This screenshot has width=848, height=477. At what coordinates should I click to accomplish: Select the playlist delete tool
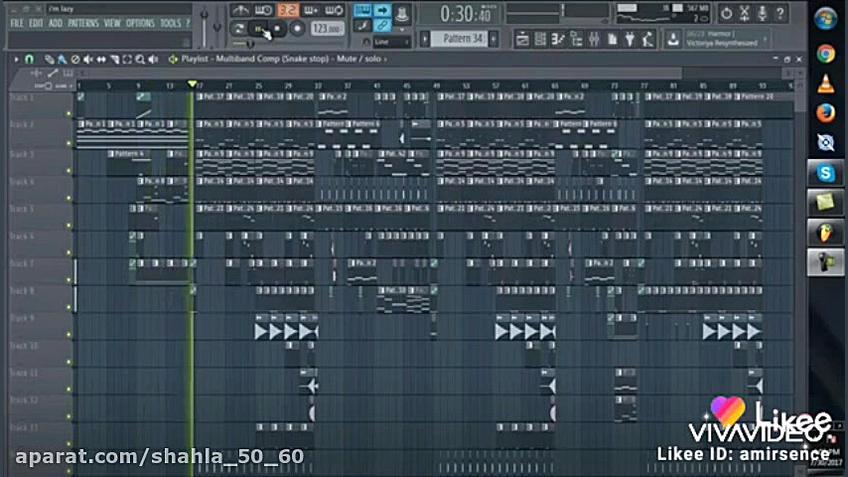pos(75,59)
